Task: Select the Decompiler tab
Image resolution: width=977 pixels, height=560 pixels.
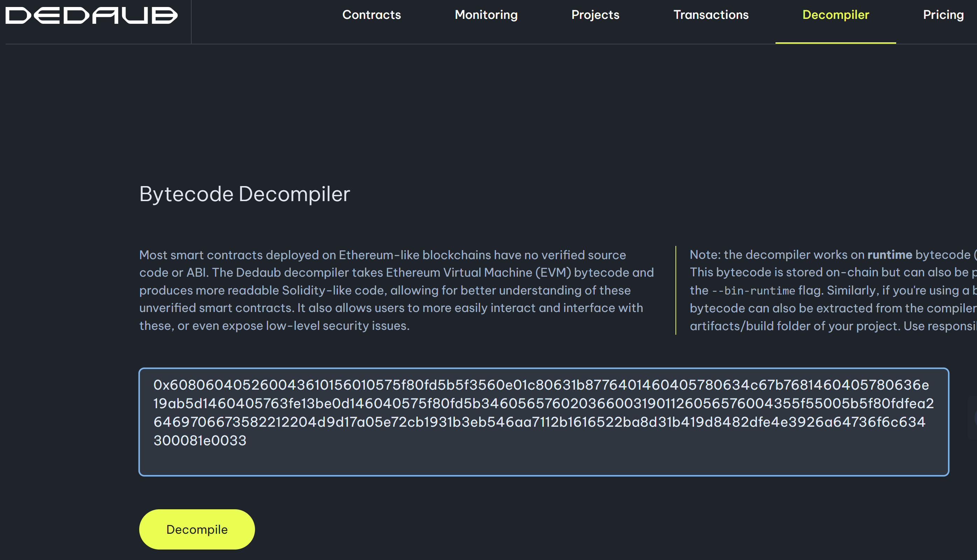Action: click(x=835, y=15)
